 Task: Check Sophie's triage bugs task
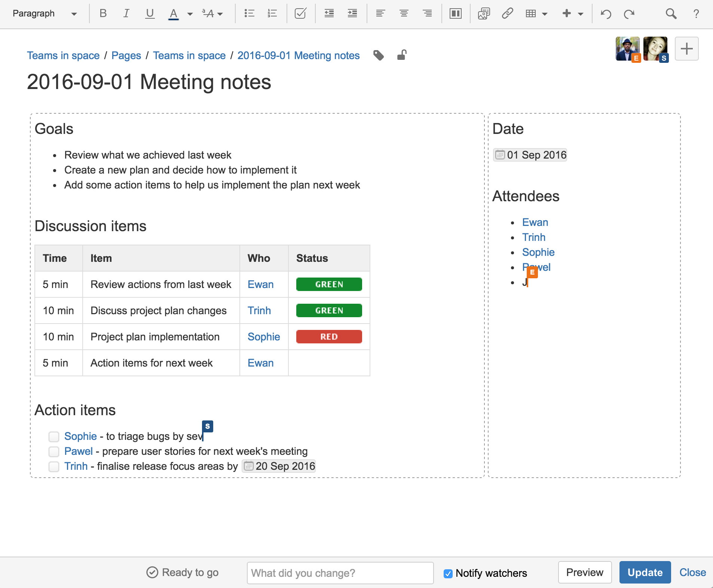point(54,437)
